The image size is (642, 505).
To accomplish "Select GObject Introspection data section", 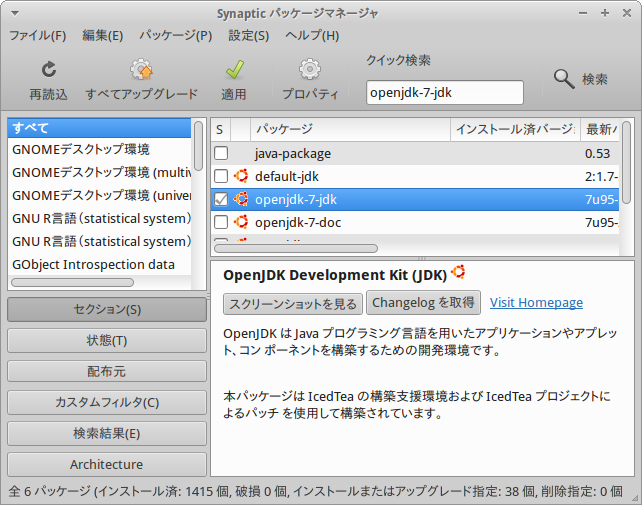I will [x=99, y=265].
